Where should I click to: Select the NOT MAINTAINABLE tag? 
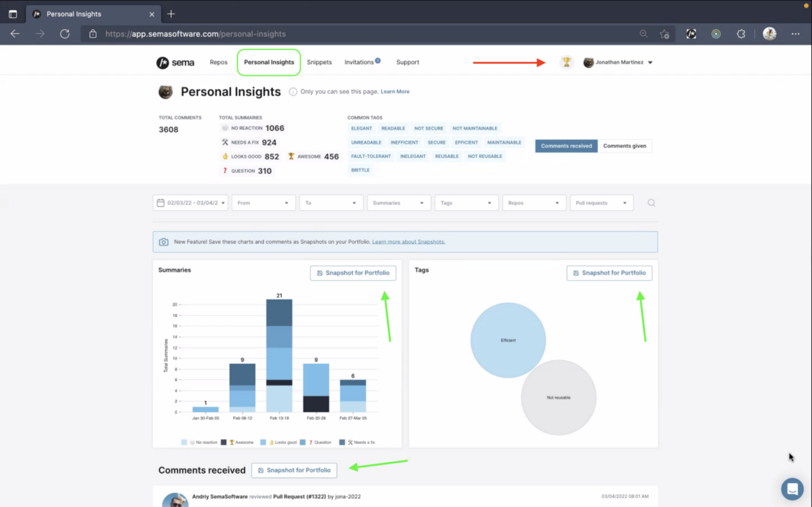(475, 128)
